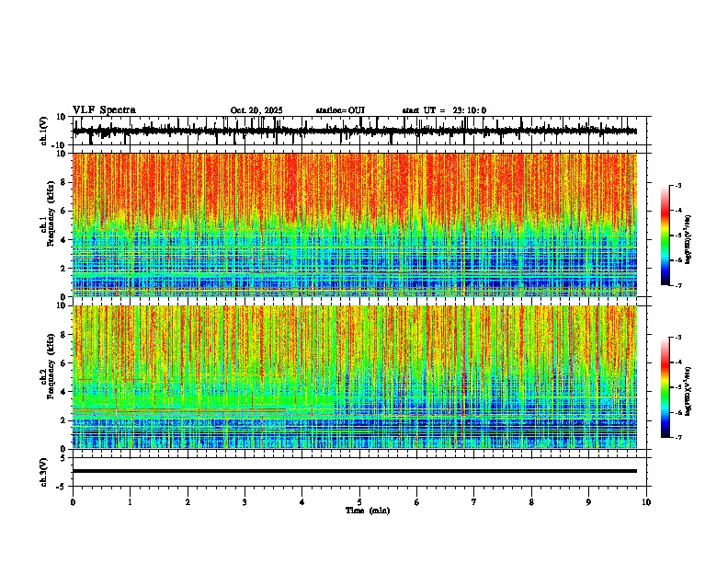Click the "ch.1(V)" axis label
Image resolution: width=728 pixels, height=563 pixels.
tap(43, 131)
